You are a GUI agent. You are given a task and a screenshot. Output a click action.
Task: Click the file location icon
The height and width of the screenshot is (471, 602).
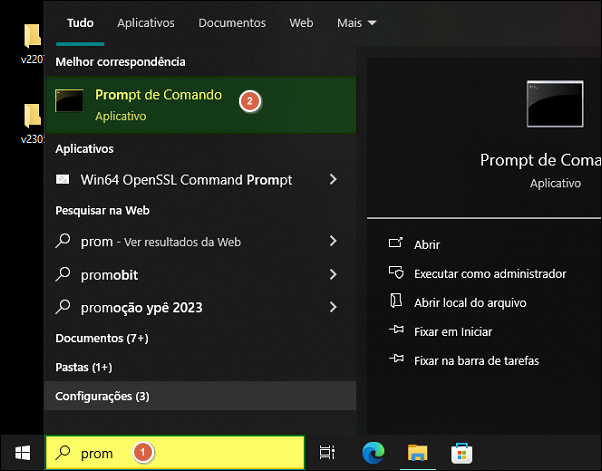[x=396, y=301]
